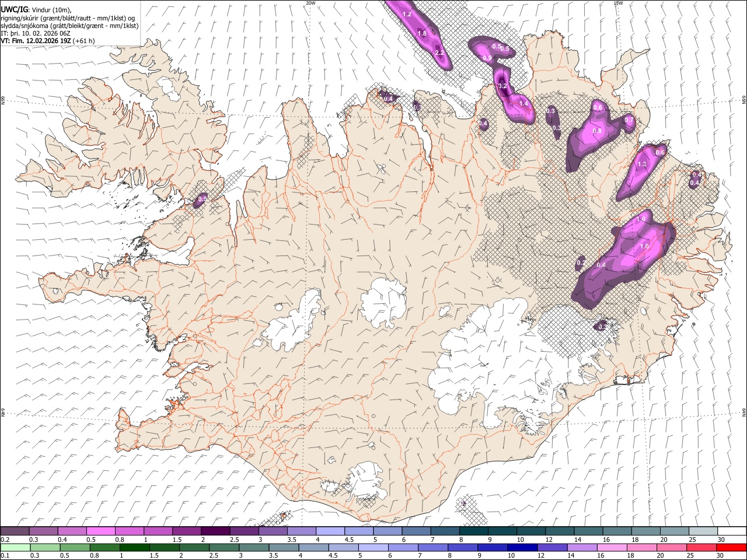Image resolution: width=747 pixels, height=560 pixels.
Task: Pick the deepest blue rain swatch starting at 10
Action: click(x=522, y=547)
